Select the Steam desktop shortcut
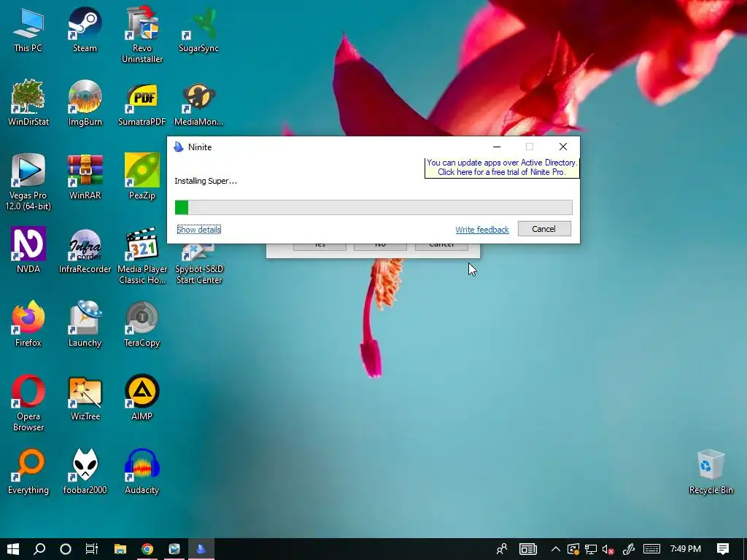Image resolution: width=747 pixels, height=560 pixels. tap(85, 31)
